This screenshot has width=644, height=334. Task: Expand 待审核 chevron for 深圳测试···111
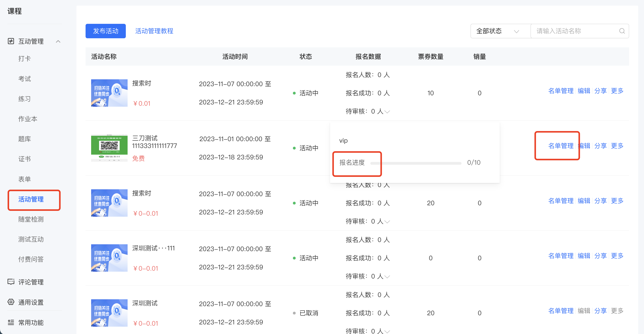point(387,276)
